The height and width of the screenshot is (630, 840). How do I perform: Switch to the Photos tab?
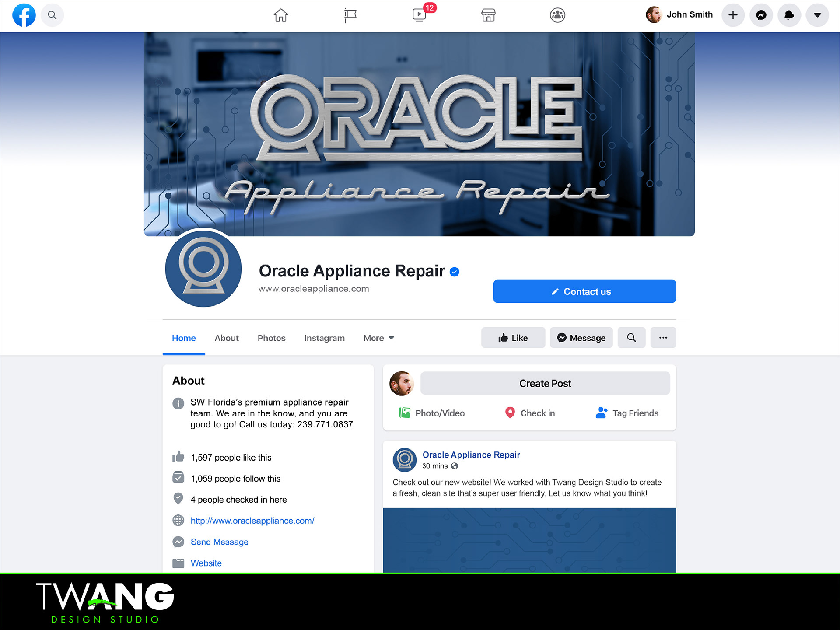click(271, 338)
